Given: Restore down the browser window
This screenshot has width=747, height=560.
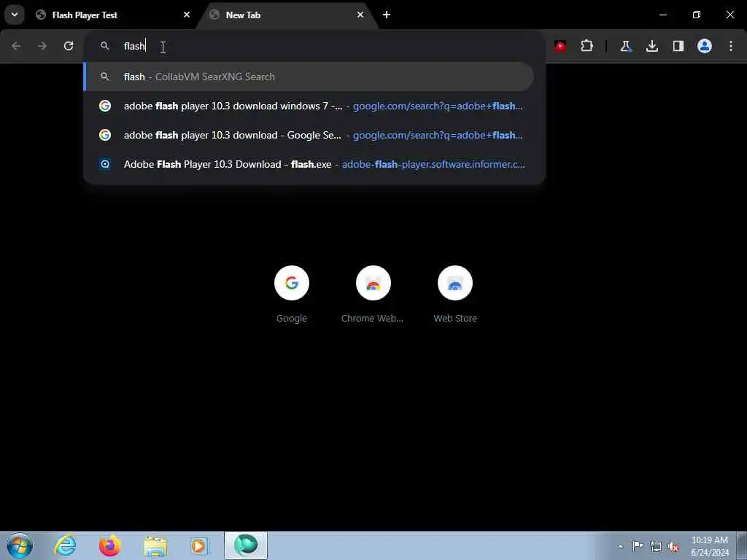Looking at the screenshot, I should pyautogui.click(x=696, y=15).
